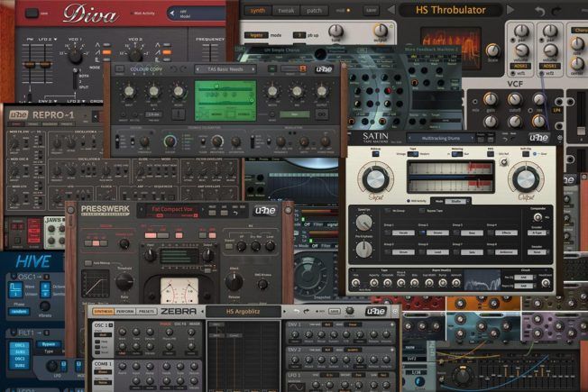Toggle the Expand button in Presswerk
The image size is (588, 392).
(229, 247)
